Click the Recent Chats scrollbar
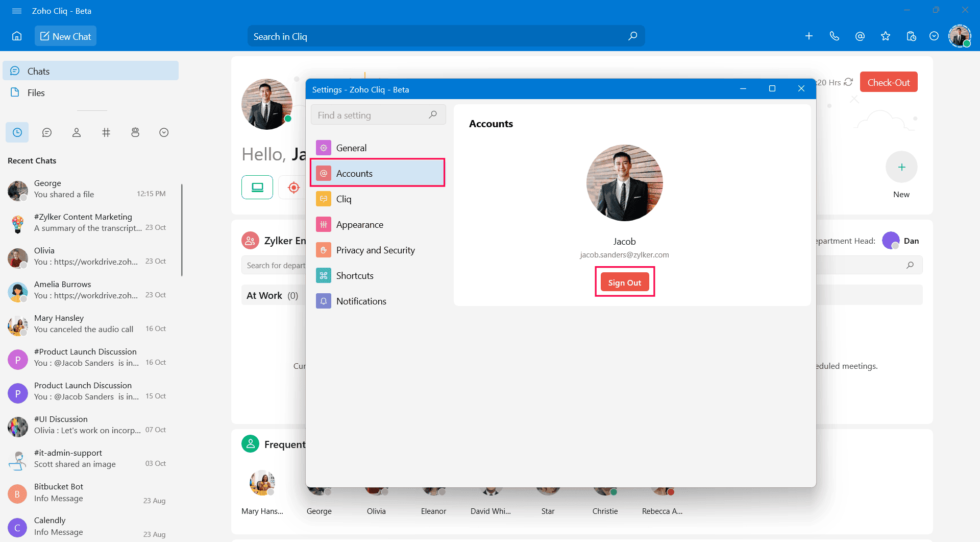This screenshot has width=980, height=542. click(182, 230)
